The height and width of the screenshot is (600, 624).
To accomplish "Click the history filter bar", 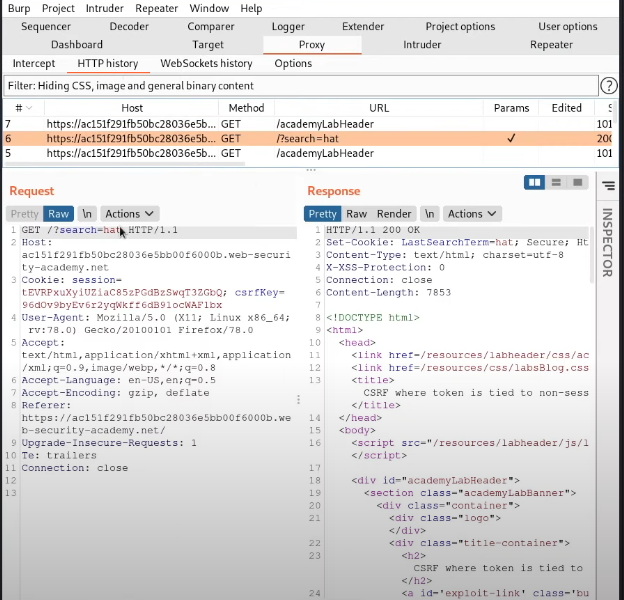I will click(301, 86).
